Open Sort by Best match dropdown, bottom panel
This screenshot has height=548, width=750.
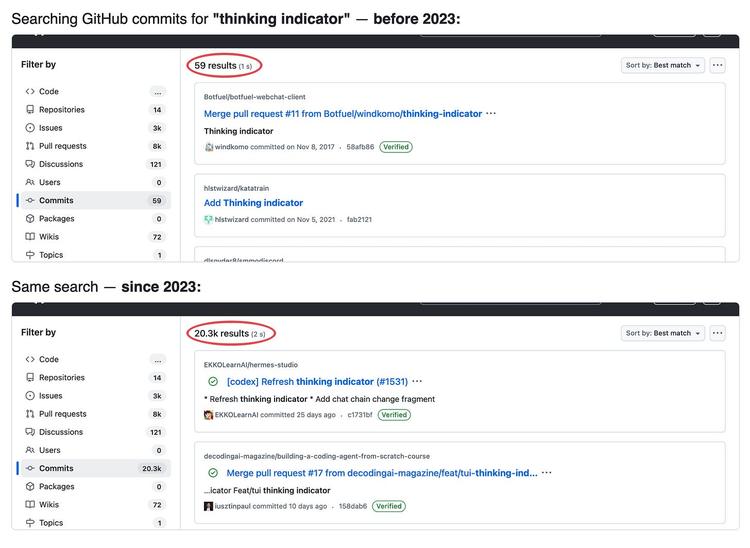662,333
